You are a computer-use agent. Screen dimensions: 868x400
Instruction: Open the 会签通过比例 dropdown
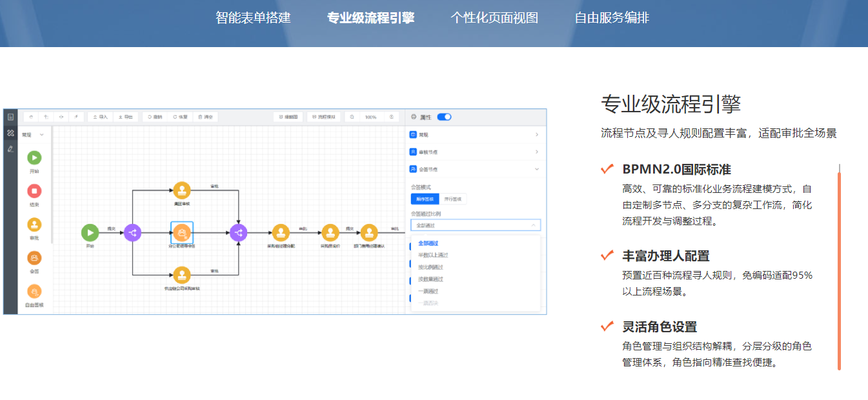pyautogui.click(x=475, y=225)
